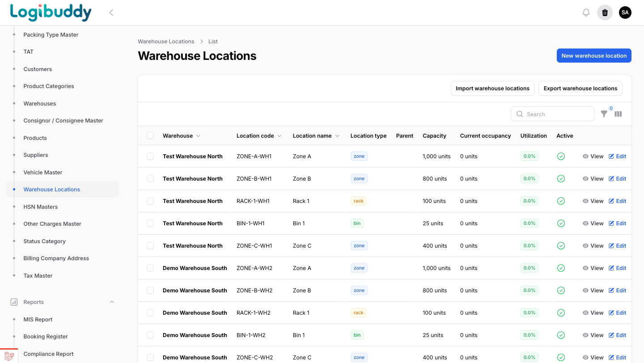Screen dimensions: 644x363
Task: Check the ZONE-A-WH2 row checkbox
Action: (x=150, y=268)
